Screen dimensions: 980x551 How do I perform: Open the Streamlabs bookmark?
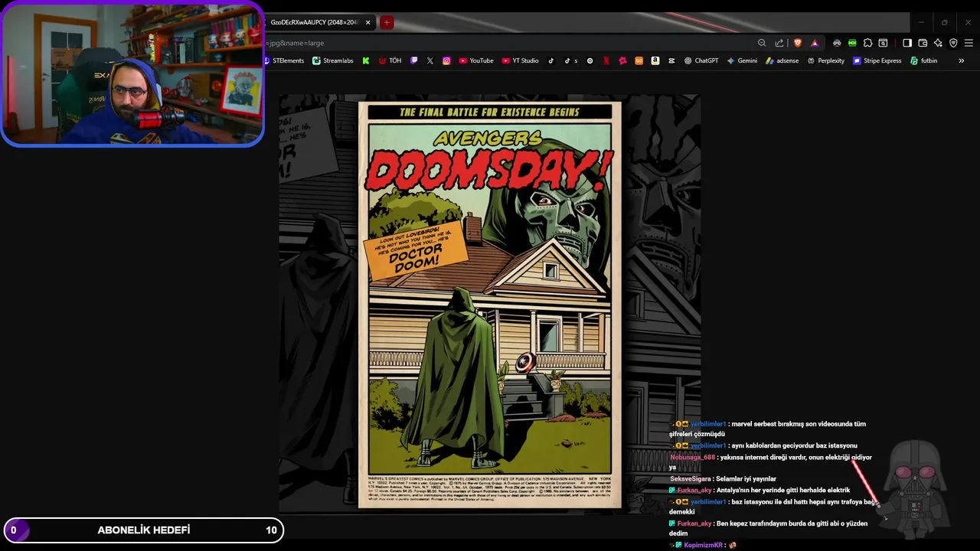click(x=333, y=60)
